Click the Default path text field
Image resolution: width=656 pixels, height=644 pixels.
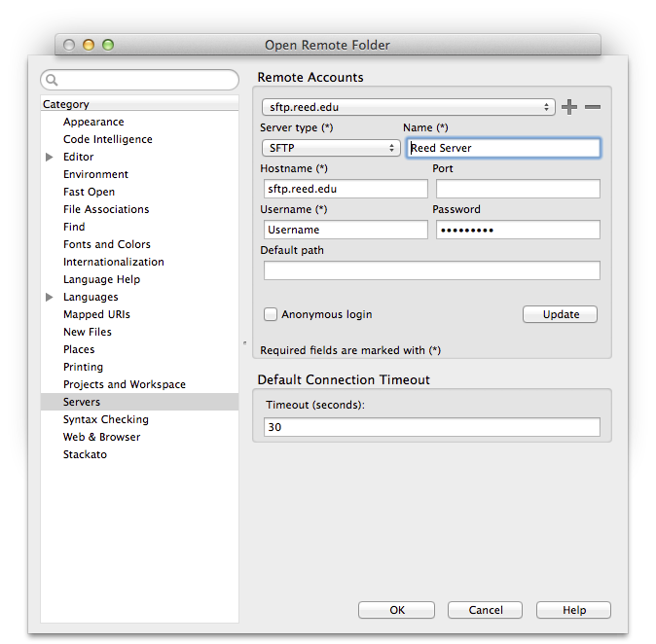pos(431,270)
